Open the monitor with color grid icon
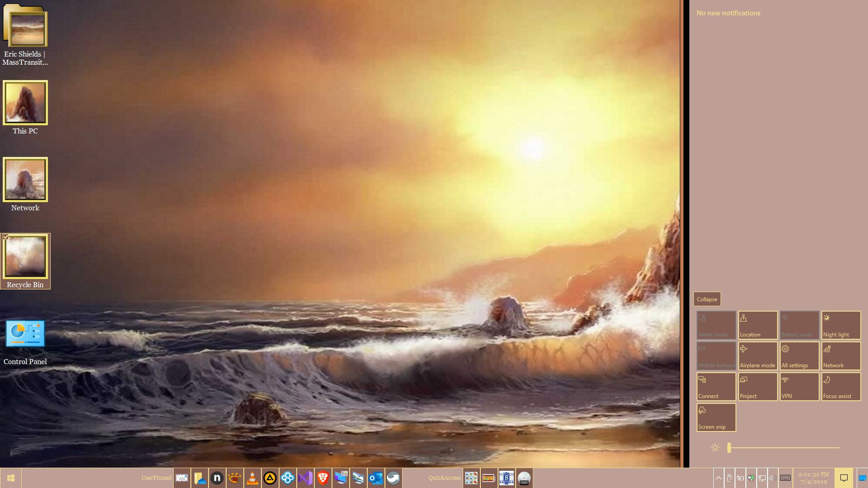The image size is (868, 488). click(x=341, y=478)
